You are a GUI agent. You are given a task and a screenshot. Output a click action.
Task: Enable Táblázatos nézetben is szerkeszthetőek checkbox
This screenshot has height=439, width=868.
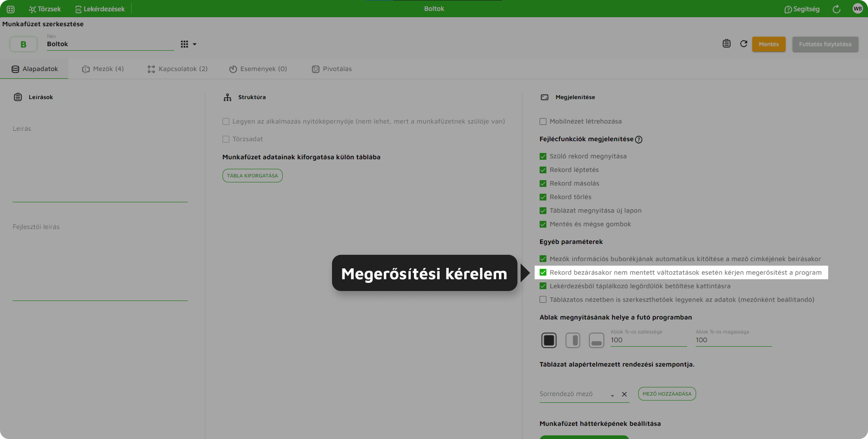point(543,300)
